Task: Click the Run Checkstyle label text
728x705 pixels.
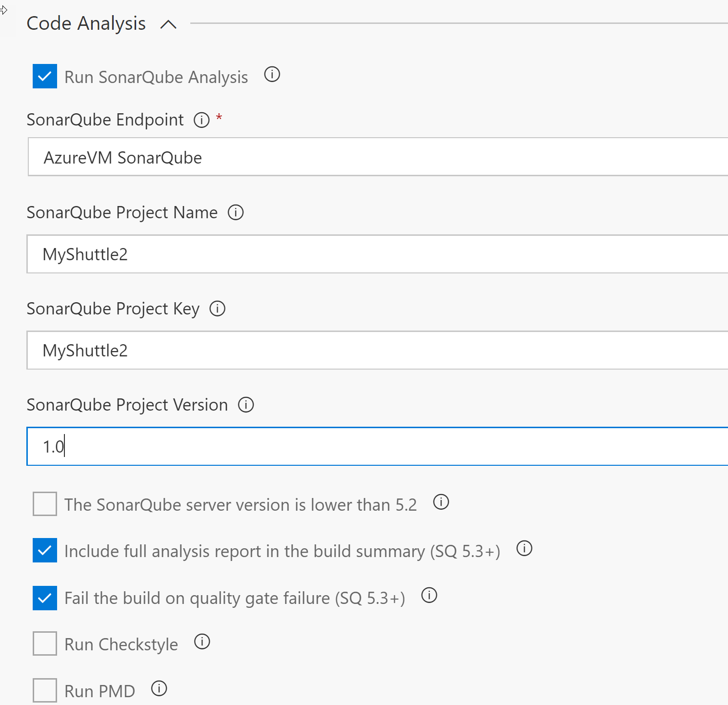Action: tap(121, 644)
